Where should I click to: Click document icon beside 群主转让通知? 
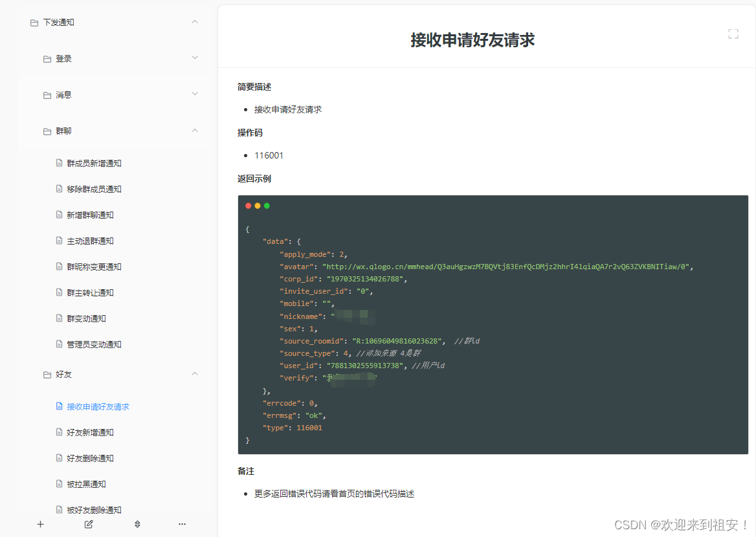pos(60,292)
